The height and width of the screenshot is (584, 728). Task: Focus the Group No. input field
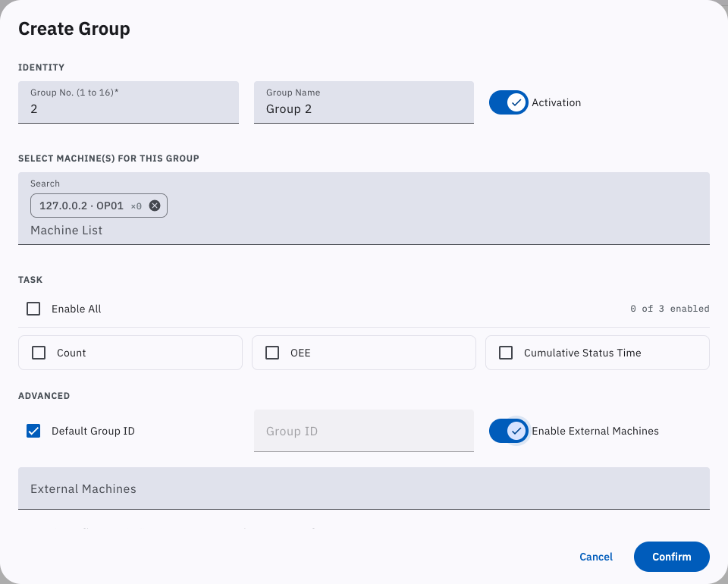tap(128, 102)
